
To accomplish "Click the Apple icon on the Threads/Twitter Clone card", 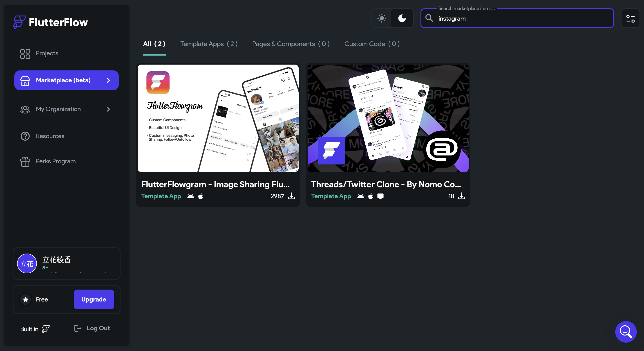I will [371, 196].
